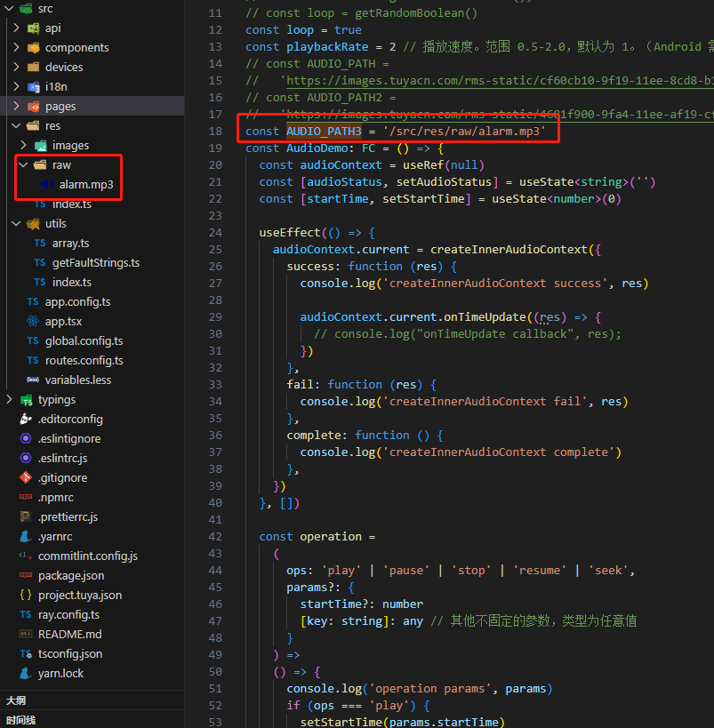The width and height of the screenshot is (714, 728).
Task: Click the markdown icon next to README.md
Action: pos(26,634)
